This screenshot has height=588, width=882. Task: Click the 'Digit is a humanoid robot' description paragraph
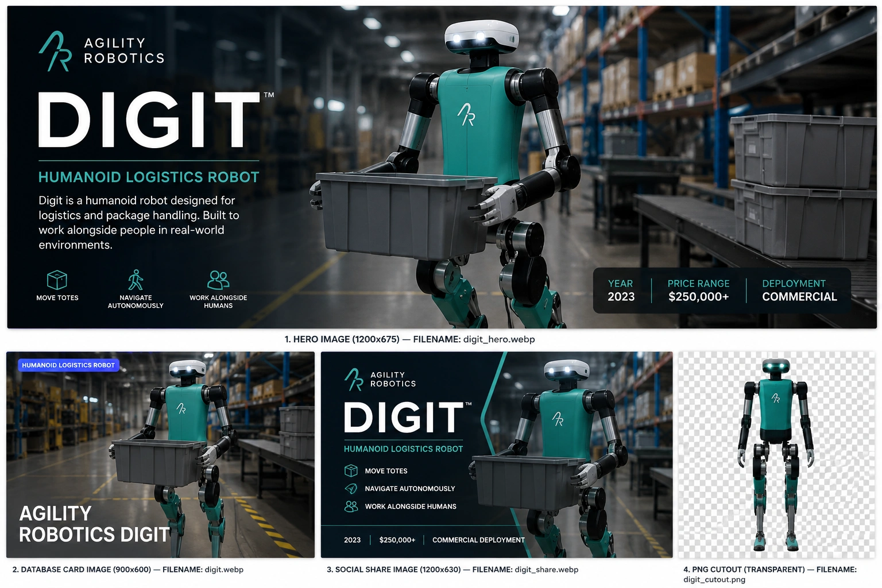coord(138,223)
